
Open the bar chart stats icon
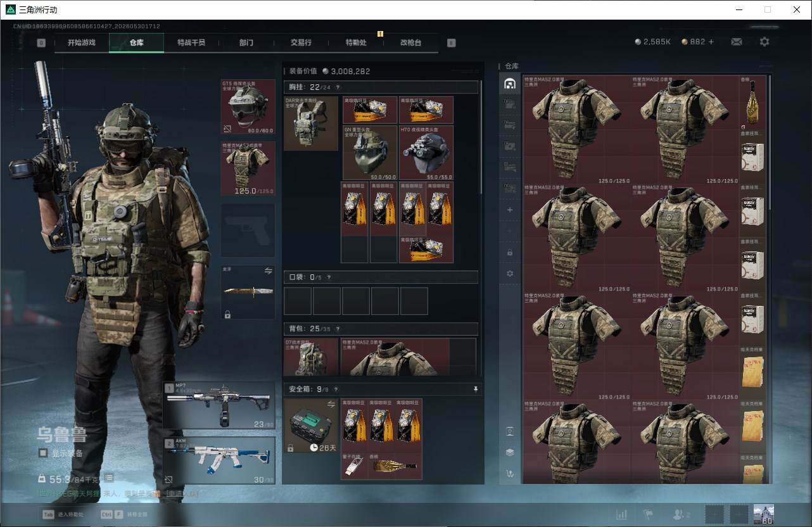[622, 514]
